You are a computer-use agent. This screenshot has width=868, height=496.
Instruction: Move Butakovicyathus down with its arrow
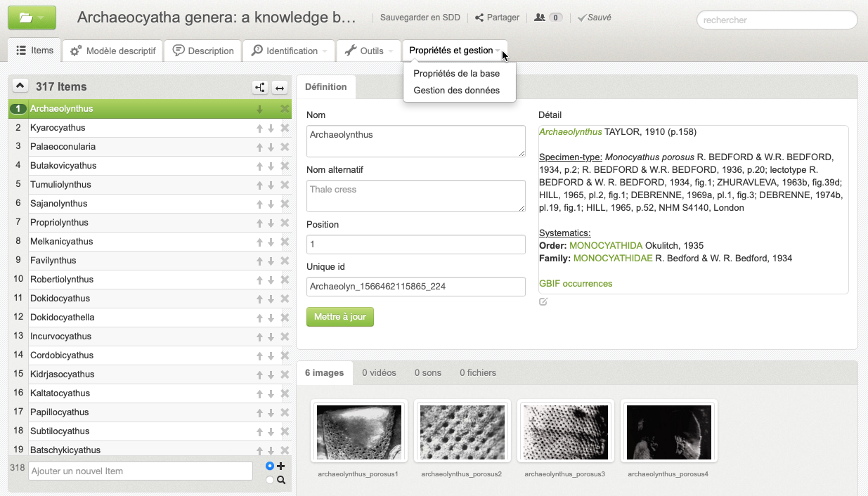pos(271,166)
